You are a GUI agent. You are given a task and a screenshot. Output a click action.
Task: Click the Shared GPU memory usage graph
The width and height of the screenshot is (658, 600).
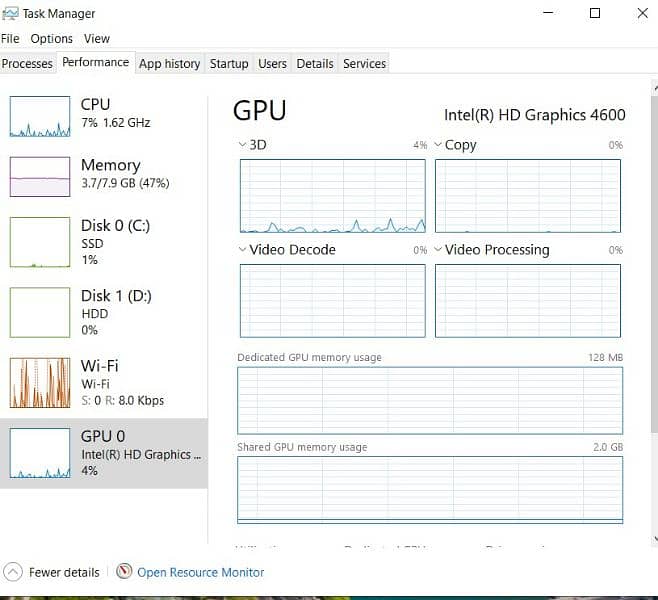pos(430,490)
